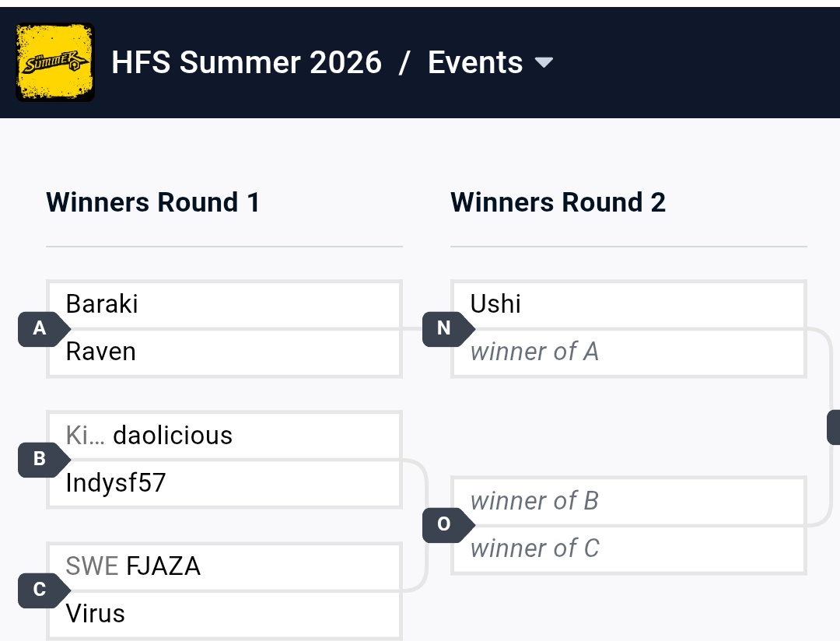Open the 'winner of C' placeholder slot
The width and height of the screenshot is (840, 641).
629,548
